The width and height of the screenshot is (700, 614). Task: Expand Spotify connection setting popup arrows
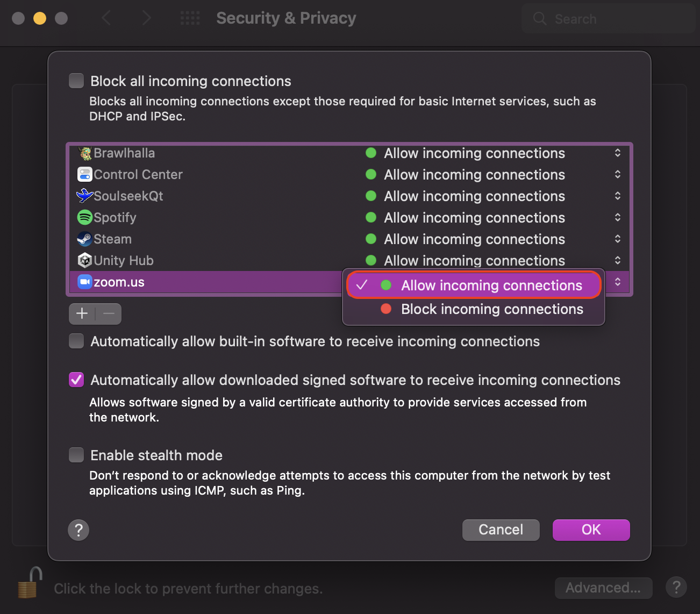click(x=618, y=218)
